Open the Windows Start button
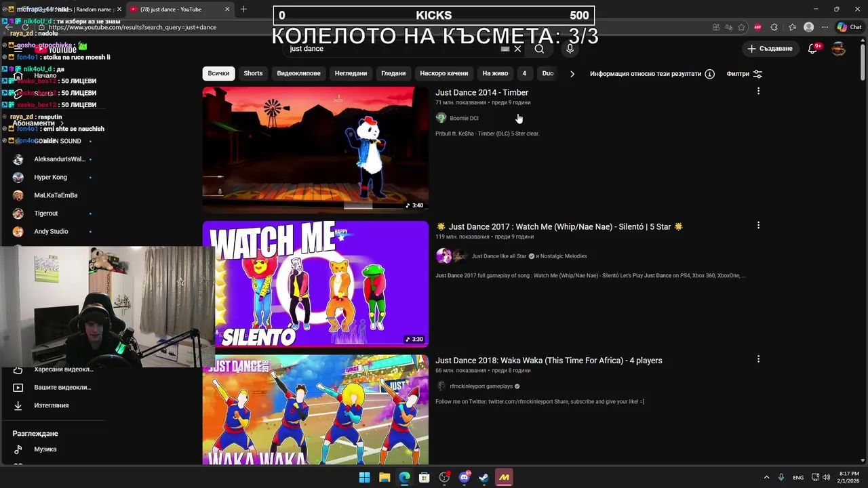 click(364, 477)
